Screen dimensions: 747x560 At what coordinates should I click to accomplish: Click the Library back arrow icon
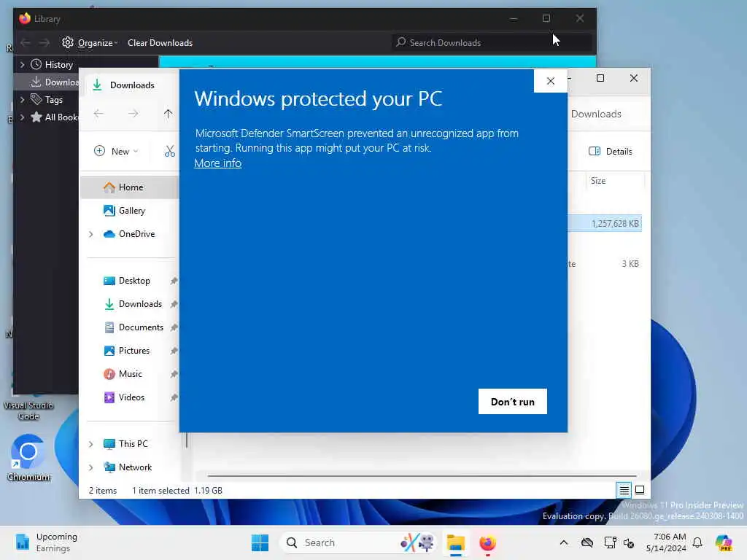(x=26, y=43)
